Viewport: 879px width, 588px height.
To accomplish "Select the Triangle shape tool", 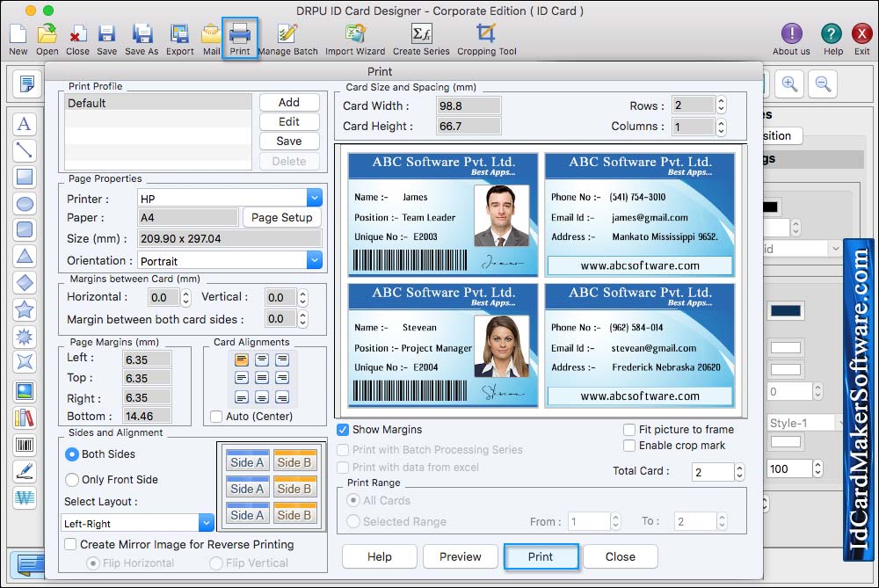I will click(25, 256).
